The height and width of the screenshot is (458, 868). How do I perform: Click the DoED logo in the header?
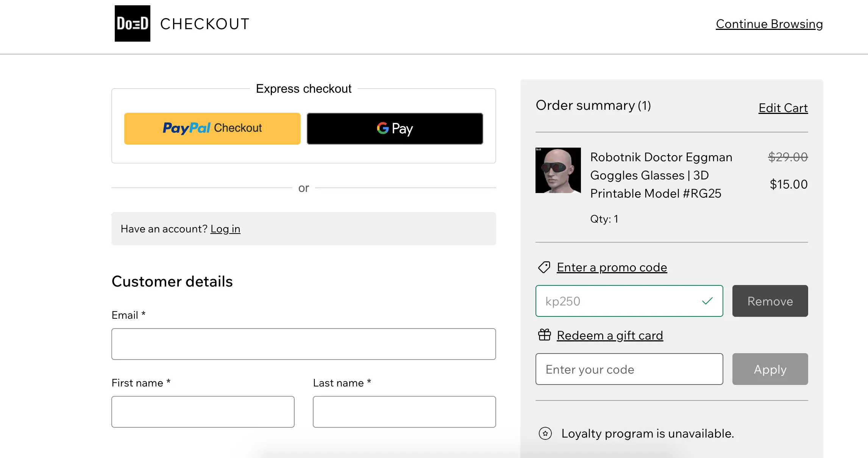coord(132,23)
